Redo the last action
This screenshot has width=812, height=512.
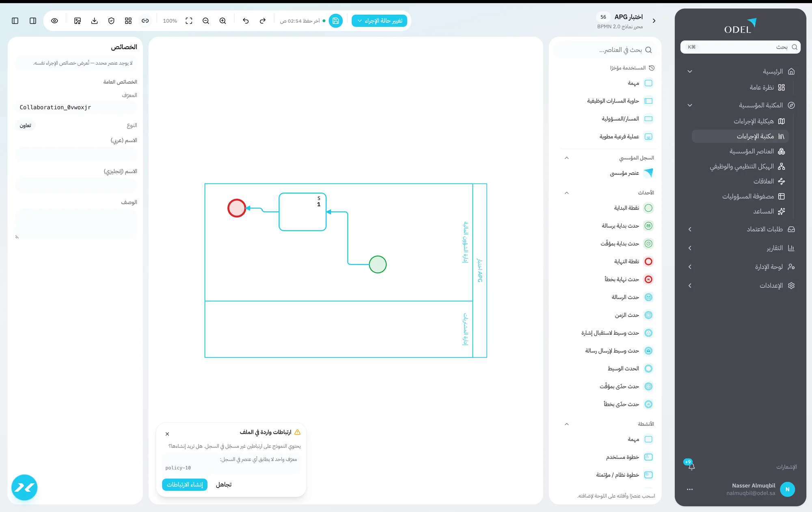click(x=263, y=21)
